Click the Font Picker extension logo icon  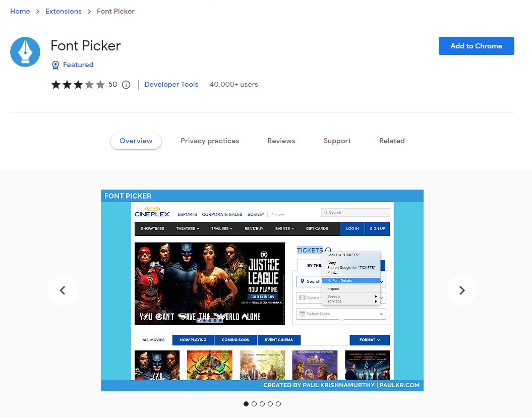point(25,51)
